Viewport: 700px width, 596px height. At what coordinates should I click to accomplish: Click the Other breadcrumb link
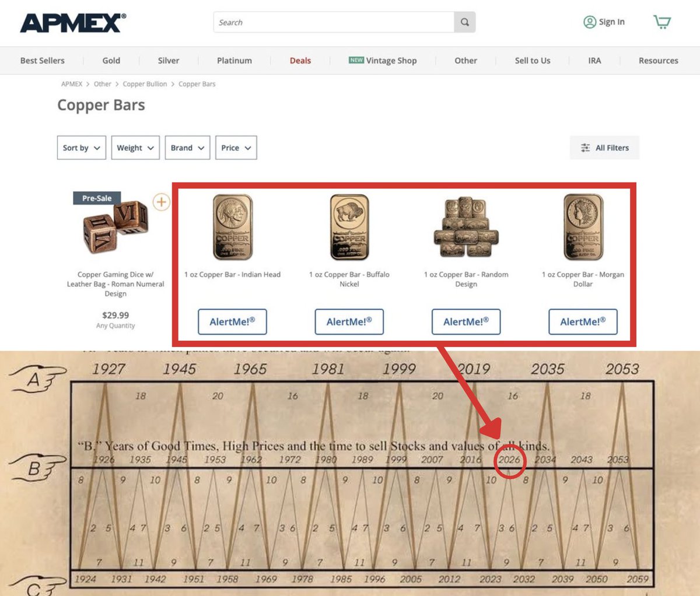coord(103,84)
